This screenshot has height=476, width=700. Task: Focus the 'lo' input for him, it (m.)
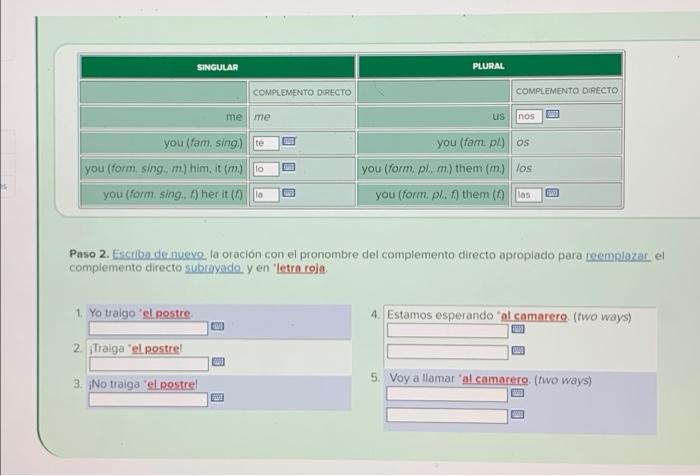pyautogui.click(x=266, y=169)
